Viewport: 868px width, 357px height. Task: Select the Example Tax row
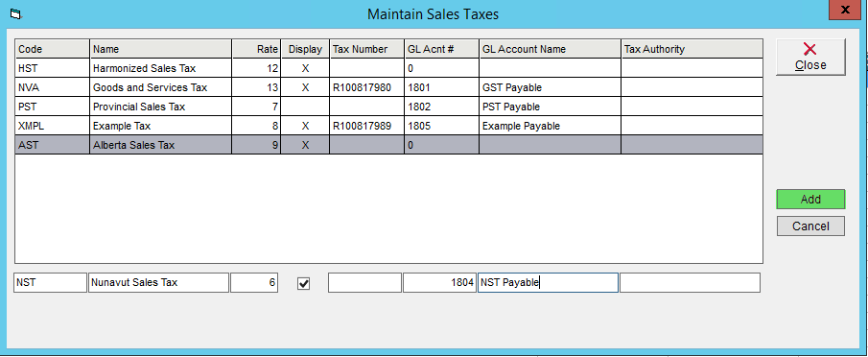click(388, 126)
